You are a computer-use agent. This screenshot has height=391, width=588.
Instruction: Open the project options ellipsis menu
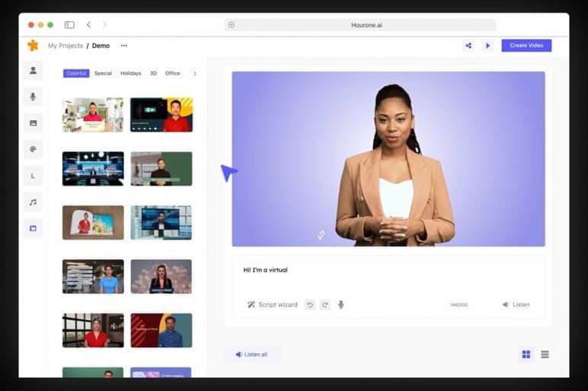point(124,46)
